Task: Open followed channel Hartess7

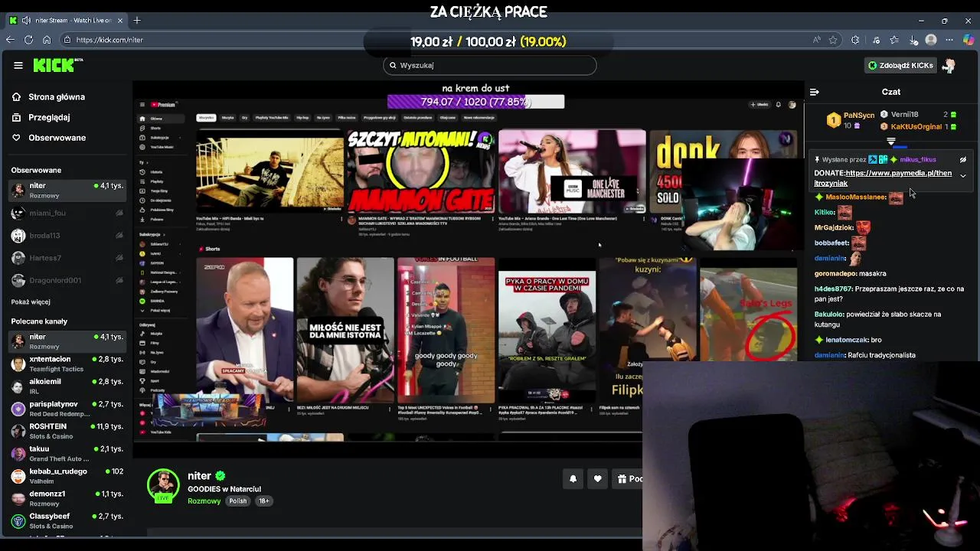Action: [x=67, y=258]
